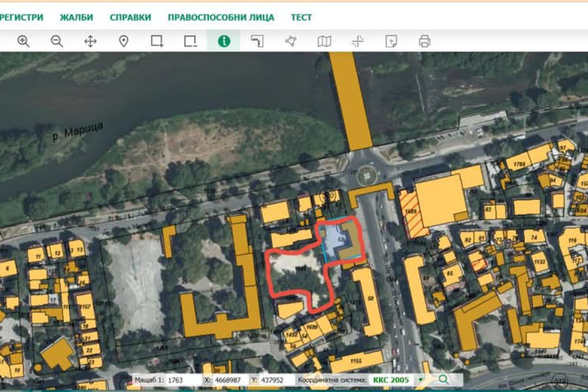Expand the ККС 2005 coordinate system dropdown
The width and height of the screenshot is (588, 392).
(420, 380)
